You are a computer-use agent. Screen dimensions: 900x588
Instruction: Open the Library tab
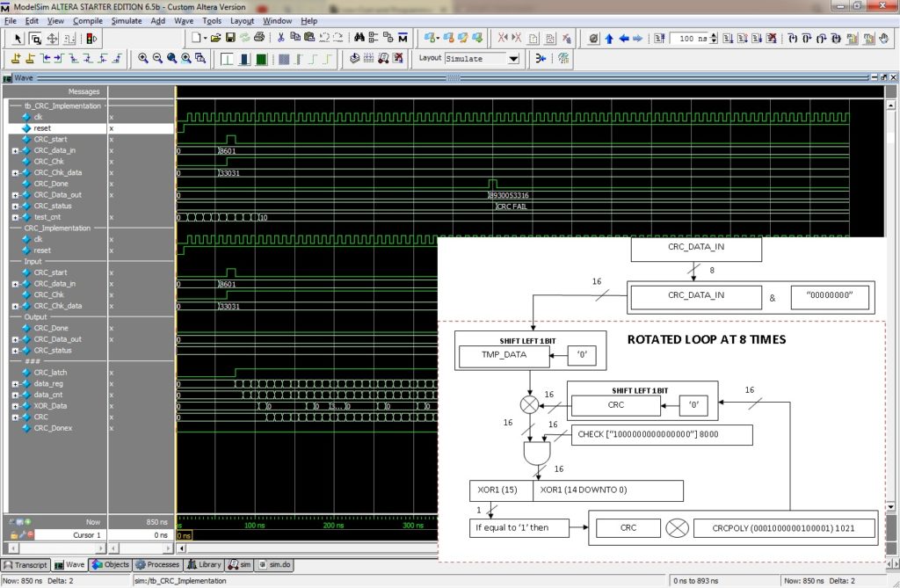click(x=205, y=564)
